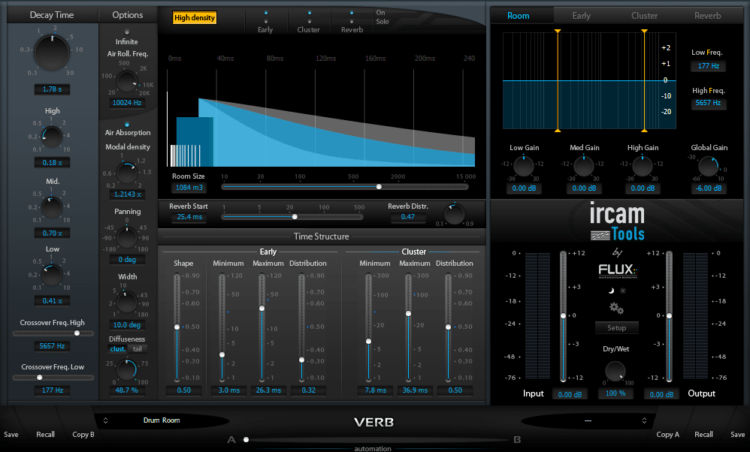Click the moon night-mode icon
The width and height of the screenshot is (750, 452).
611,291
